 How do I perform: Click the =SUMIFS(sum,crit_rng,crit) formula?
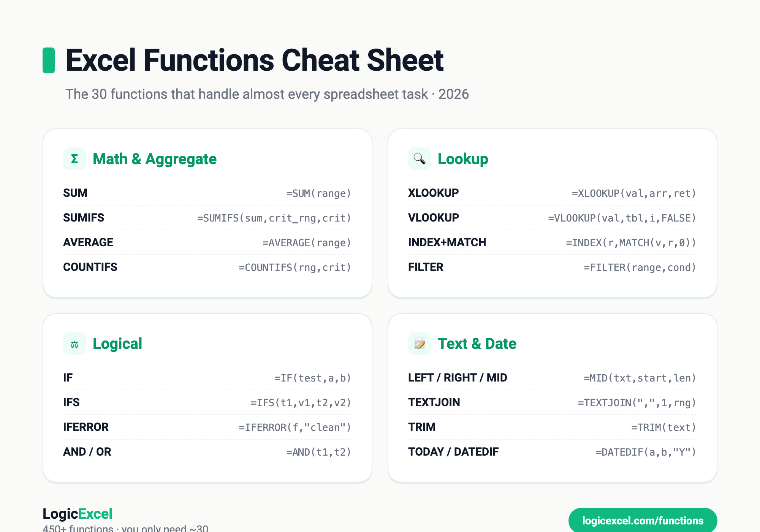point(274,218)
